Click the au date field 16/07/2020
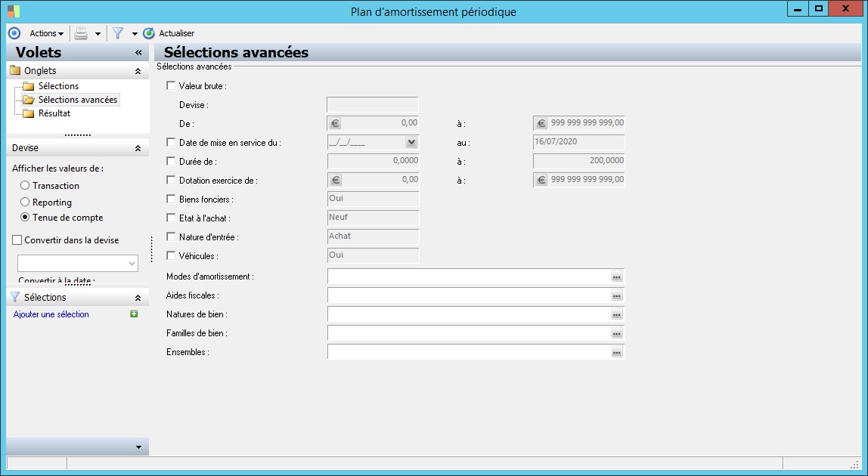 (578, 142)
